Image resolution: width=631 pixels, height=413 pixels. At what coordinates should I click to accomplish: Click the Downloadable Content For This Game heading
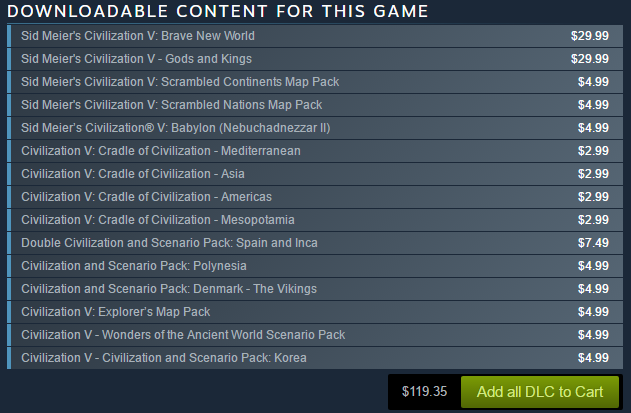218,11
